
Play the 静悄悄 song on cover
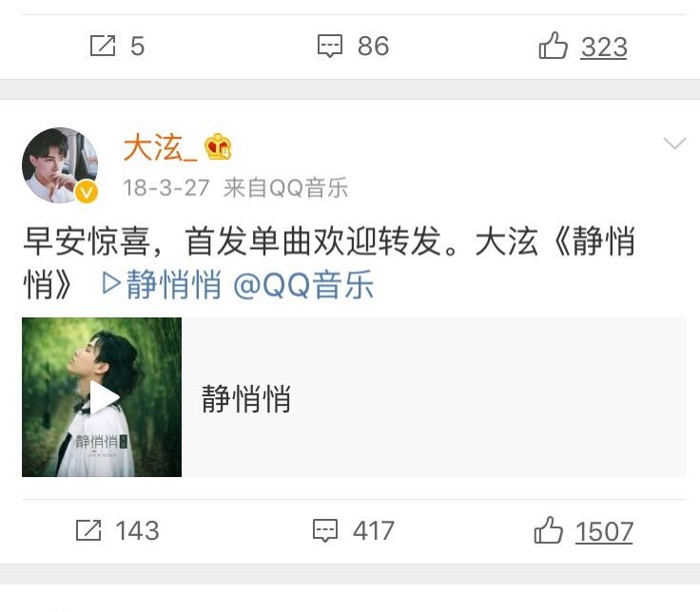[104, 397]
